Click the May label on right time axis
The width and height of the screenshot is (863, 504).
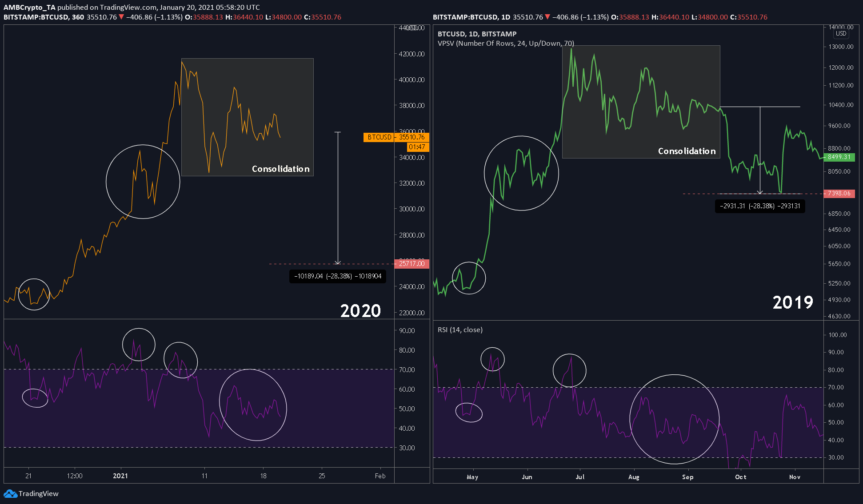click(x=472, y=477)
